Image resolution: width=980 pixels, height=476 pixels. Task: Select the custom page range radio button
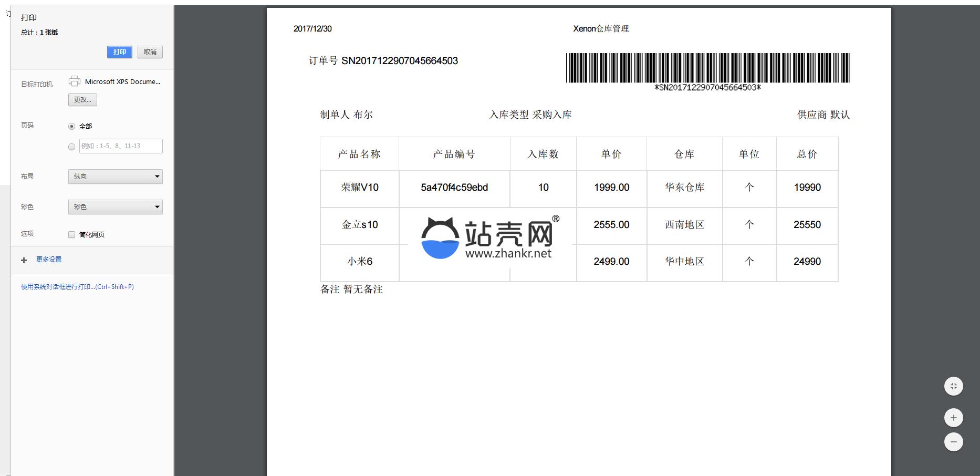point(72,147)
